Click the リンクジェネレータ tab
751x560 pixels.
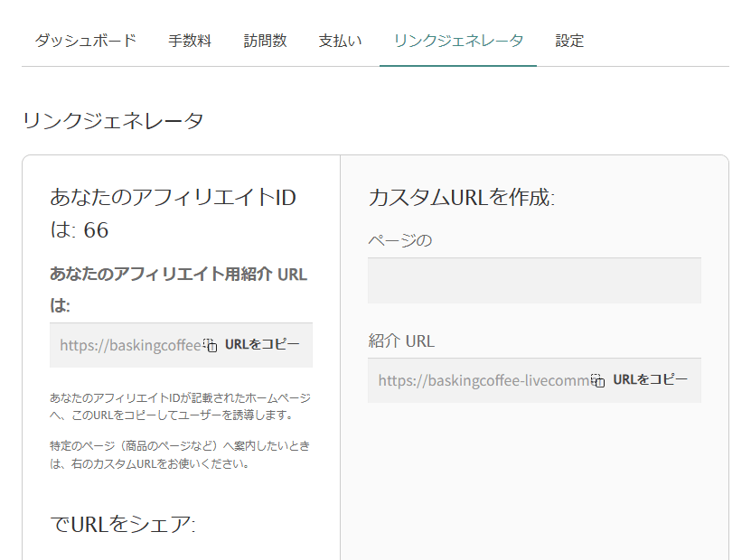click(458, 42)
